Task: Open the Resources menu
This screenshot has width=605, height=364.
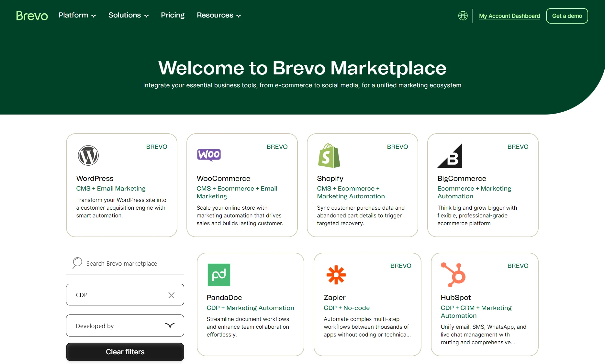Action: pos(219,15)
